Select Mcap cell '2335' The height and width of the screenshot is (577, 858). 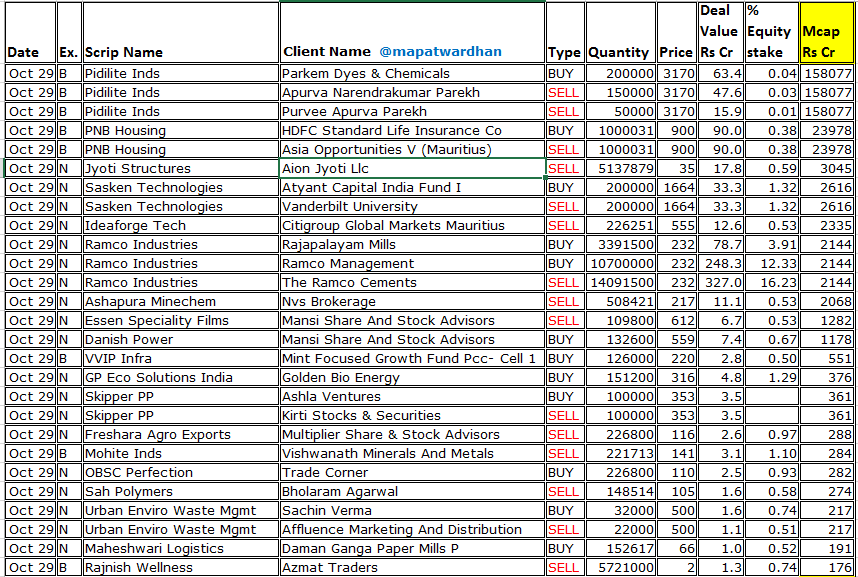coord(826,226)
